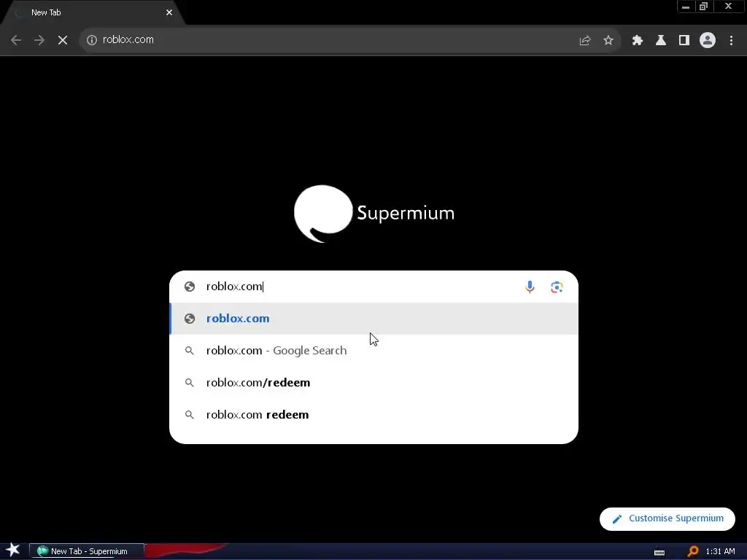Screen dimensions: 747x560
Task: Click Customise Supermium button
Action: click(x=667, y=518)
